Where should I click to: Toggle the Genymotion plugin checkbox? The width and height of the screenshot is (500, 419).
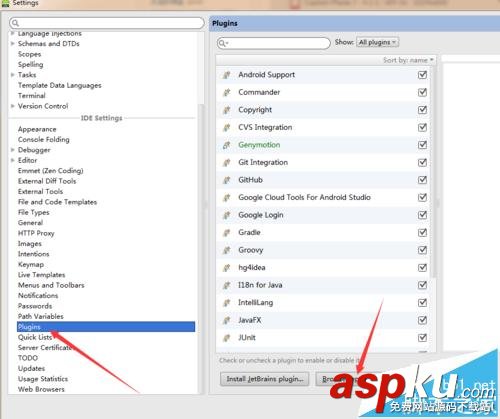pos(422,145)
